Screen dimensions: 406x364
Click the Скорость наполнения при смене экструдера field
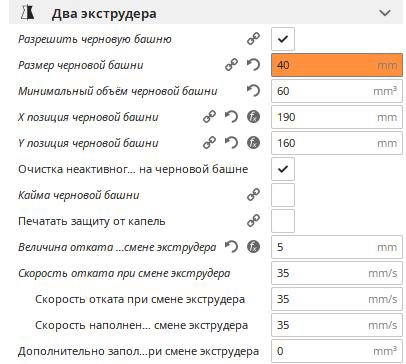tap(337, 325)
